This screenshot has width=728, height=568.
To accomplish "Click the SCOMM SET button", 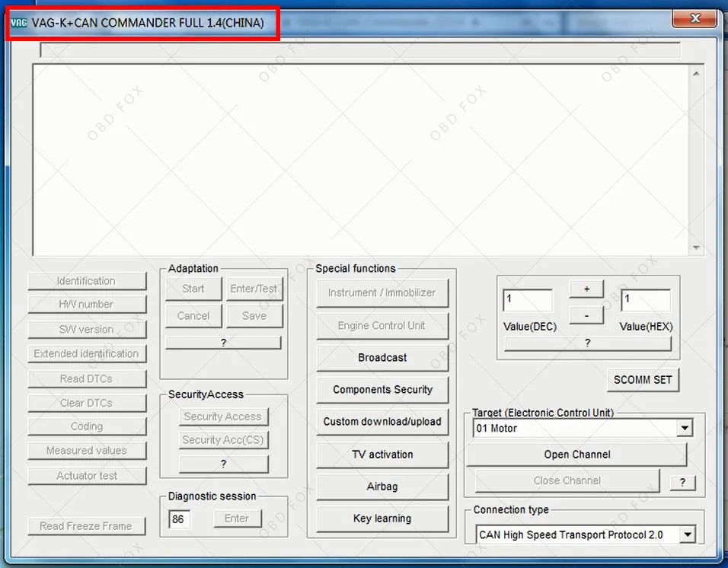I will click(643, 380).
